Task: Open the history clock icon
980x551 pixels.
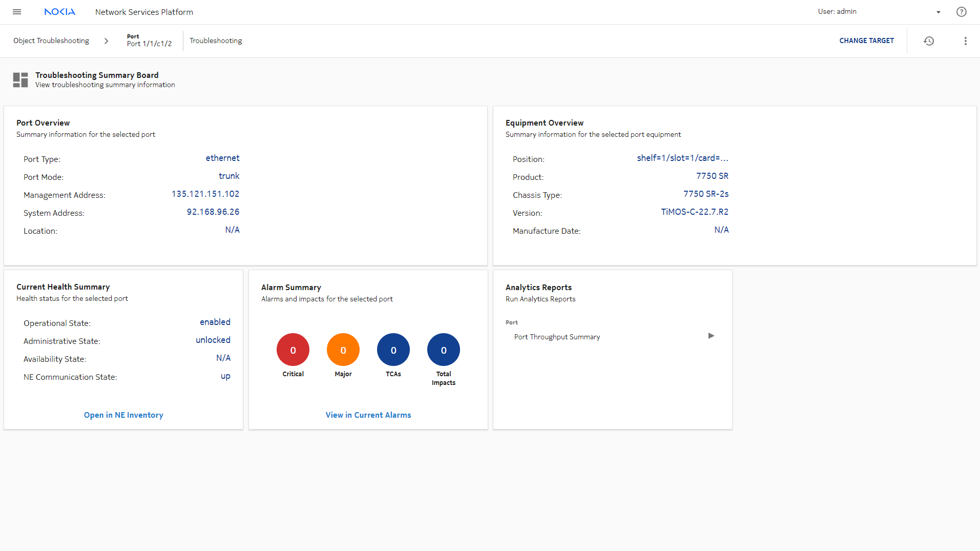Action: (928, 41)
